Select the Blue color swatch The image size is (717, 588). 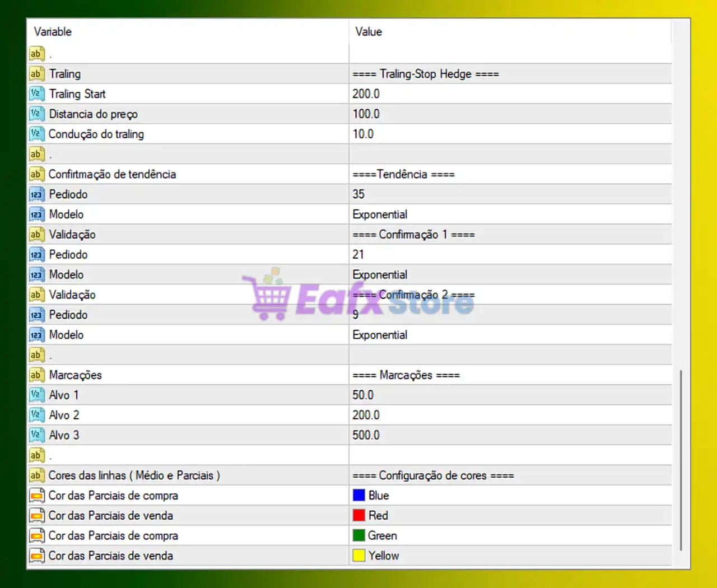(359, 495)
